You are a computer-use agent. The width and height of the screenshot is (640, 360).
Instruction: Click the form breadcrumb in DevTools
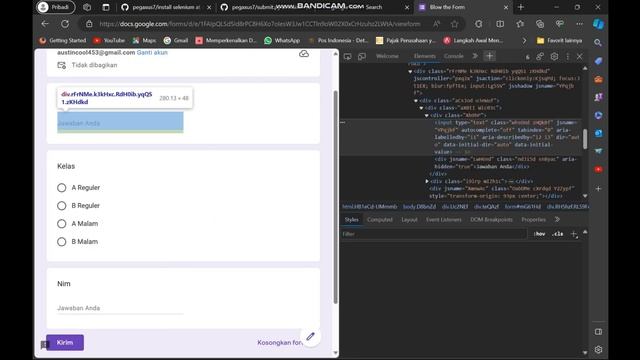pyautogui.click(x=522, y=207)
